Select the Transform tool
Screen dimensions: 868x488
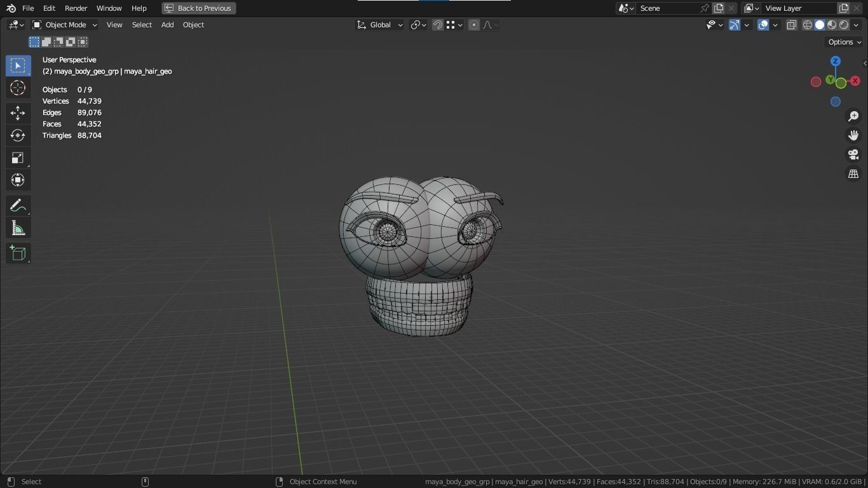coord(18,180)
